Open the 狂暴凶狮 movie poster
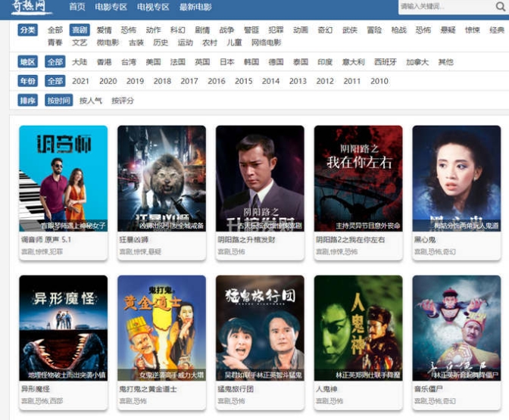Screen dimensions: 509x420 pyautogui.click(x=161, y=179)
